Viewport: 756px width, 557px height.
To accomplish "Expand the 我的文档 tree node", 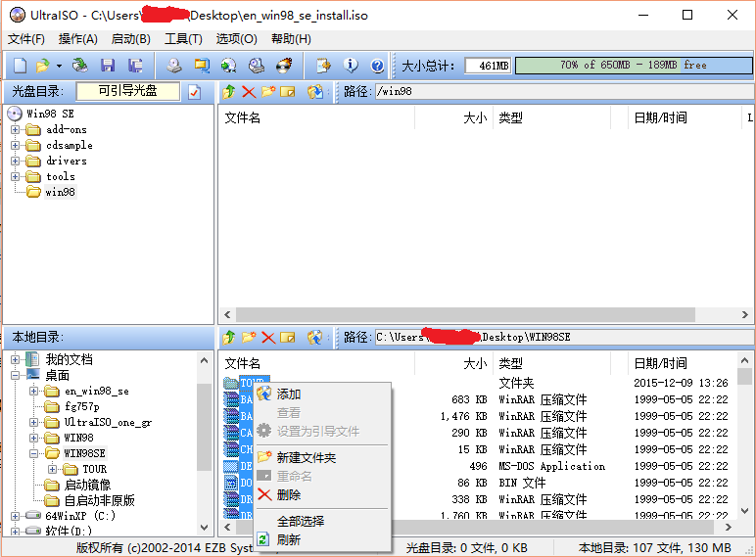I will click(x=15, y=359).
